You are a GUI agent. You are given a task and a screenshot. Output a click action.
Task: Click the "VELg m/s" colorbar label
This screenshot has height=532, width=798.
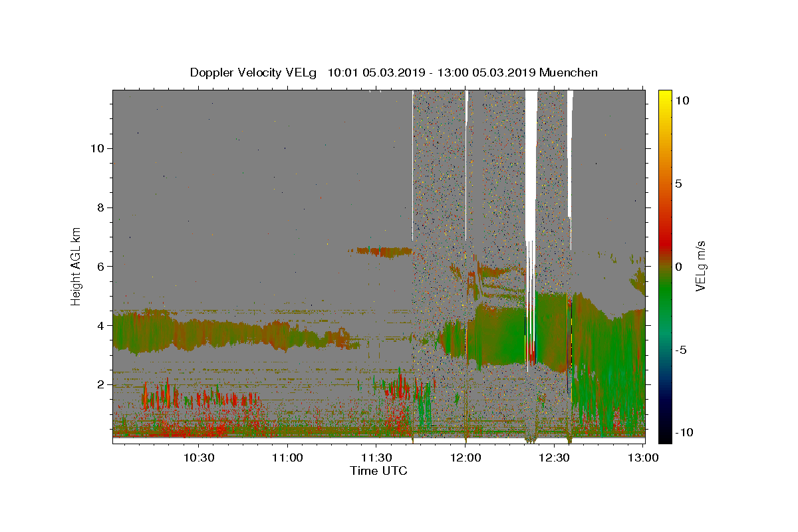pyautogui.click(x=700, y=265)
